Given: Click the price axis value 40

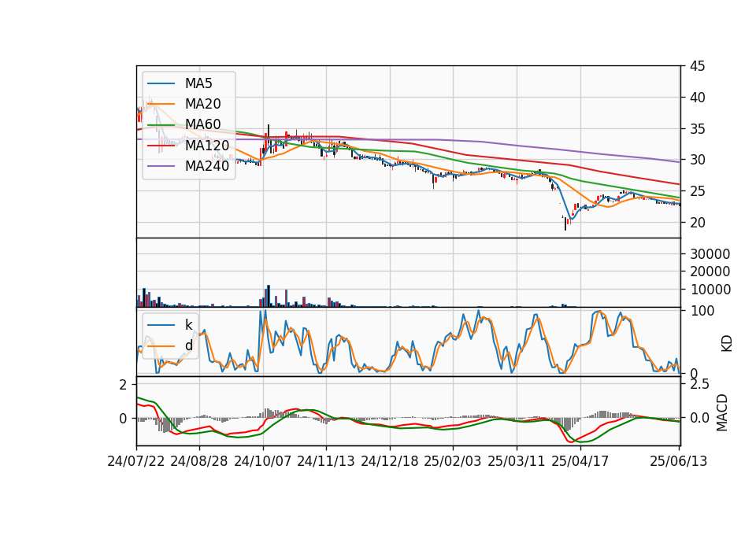Looking at the screenshot, I should [697, 98].
